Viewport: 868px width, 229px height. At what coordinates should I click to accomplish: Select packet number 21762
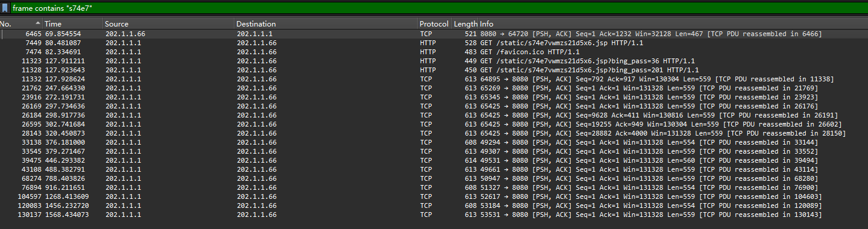click(x=434, y=88)
